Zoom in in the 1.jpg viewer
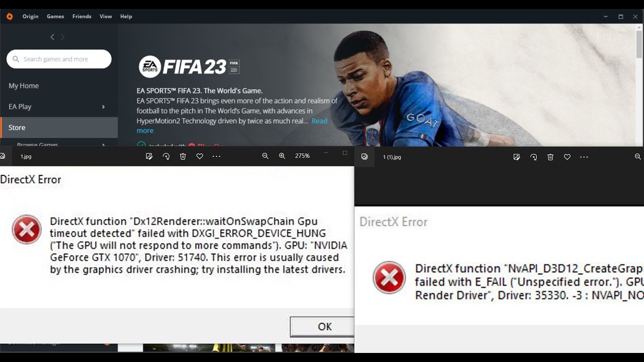Image resolution: width=644 pixels, height=362 pixels. (x=282, y=156)
